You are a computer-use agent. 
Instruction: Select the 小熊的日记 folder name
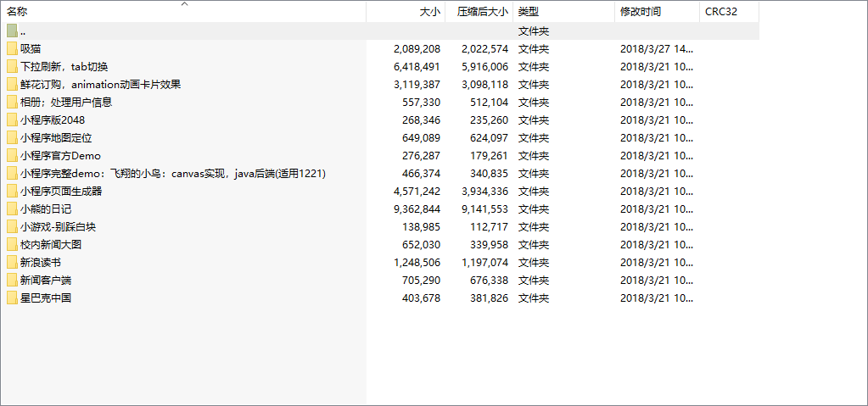pyautogui.click(x=46, y=209)
